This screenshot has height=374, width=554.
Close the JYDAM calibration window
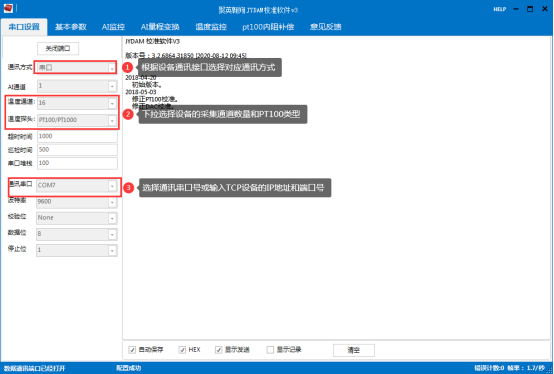pyautogui.click(x=545, y=9)
